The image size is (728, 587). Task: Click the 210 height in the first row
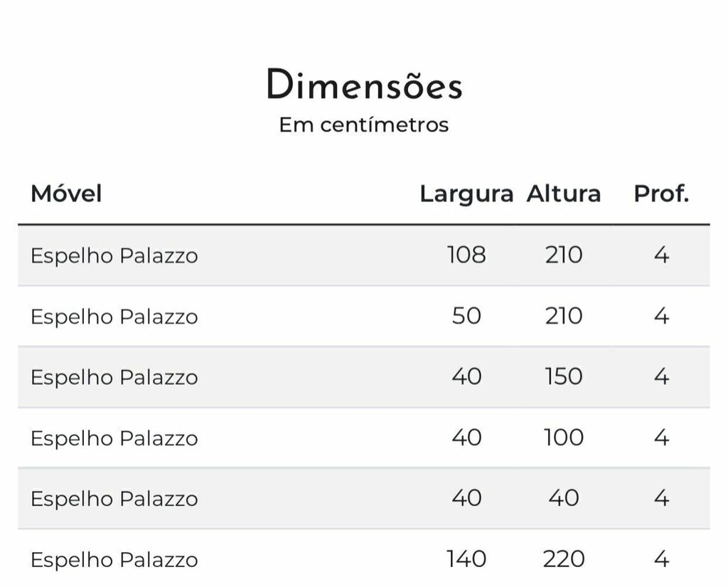pyautogui.click(x=564, y=255)
